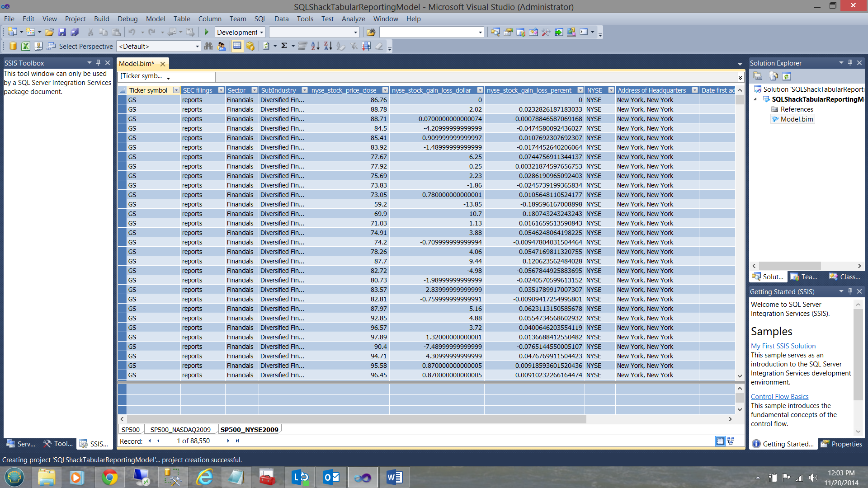Image resolution: width=868 pixels, height=488 pixels.
Task: Click the Save All toolbar icon
Action: 75,32
